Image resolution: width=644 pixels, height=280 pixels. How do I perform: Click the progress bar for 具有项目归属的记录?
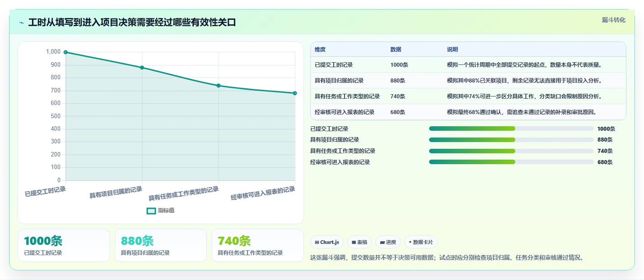tap(511, 140)
